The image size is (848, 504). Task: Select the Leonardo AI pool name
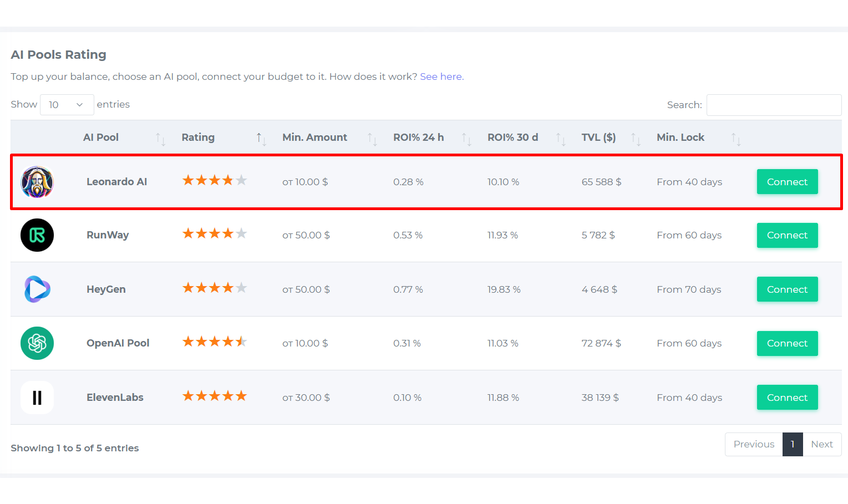point(116,182)
